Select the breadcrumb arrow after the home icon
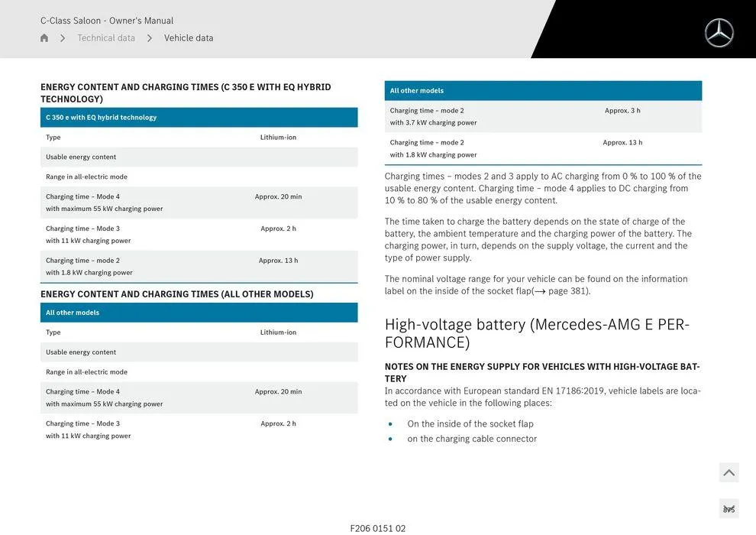Screen dimensions: 756x535 click(62, 37)
